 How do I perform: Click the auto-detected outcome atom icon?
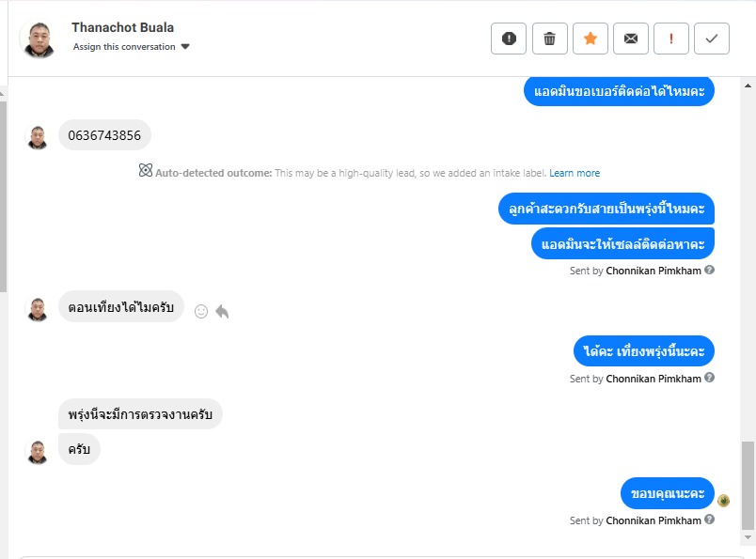[146, 172]
